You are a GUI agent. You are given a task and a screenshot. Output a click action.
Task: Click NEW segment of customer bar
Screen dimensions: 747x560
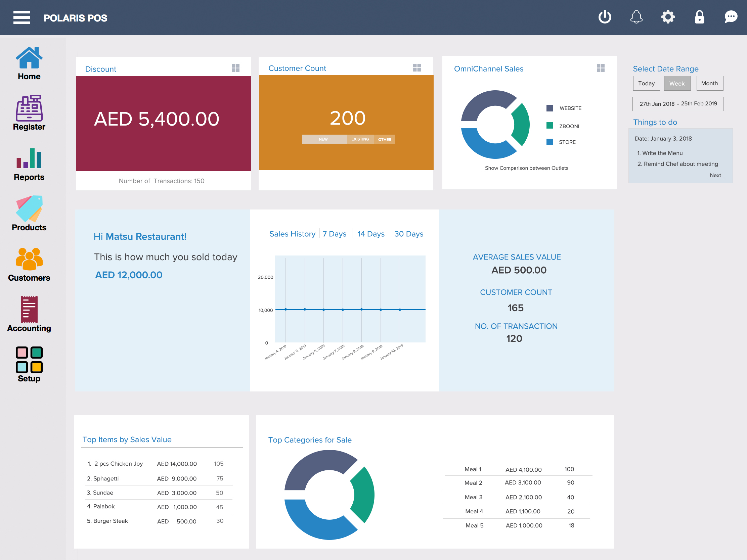tap(324, 139)
